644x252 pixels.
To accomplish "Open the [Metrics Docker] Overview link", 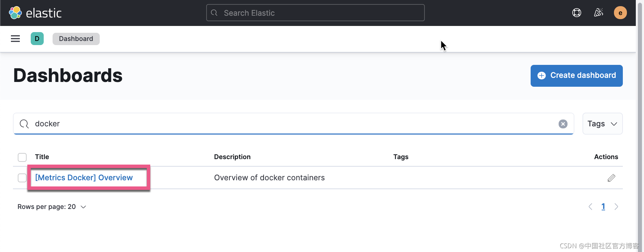I will tap(84, 178).
